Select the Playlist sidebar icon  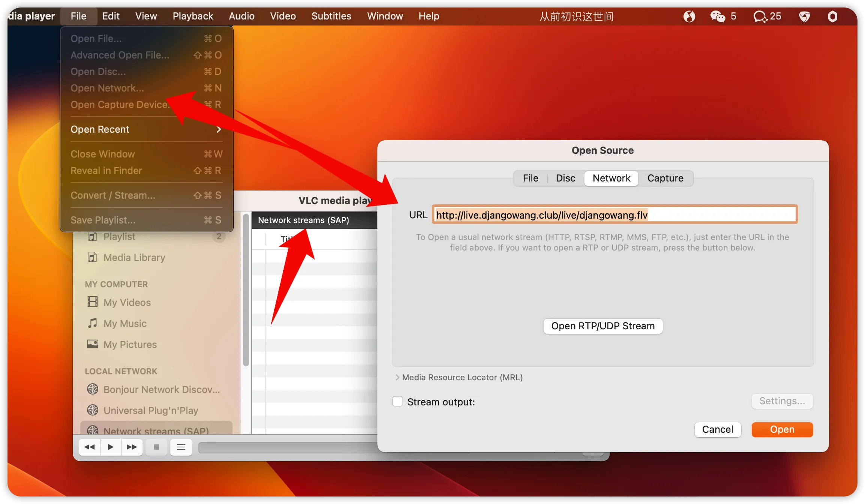(92, 237)
